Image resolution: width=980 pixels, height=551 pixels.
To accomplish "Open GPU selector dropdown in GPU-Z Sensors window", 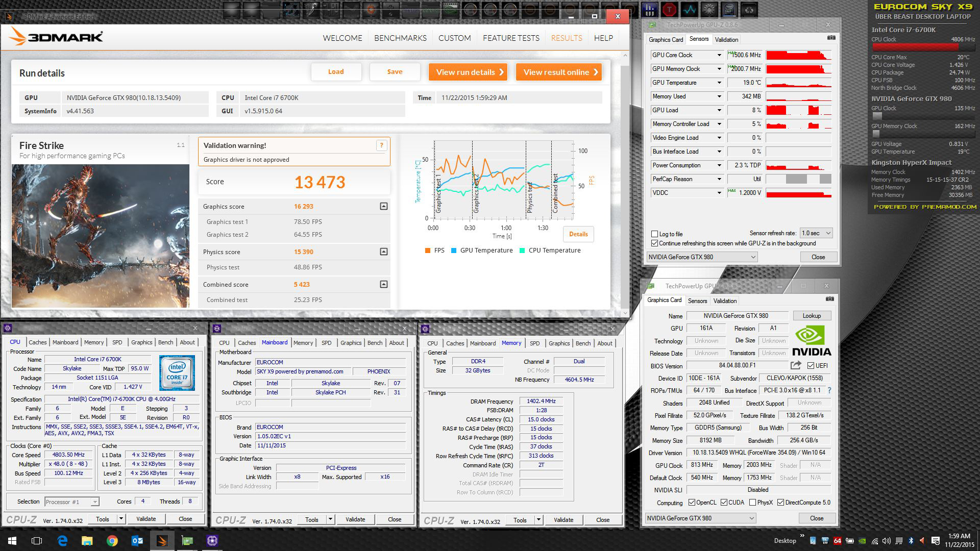I will point(702,257).
